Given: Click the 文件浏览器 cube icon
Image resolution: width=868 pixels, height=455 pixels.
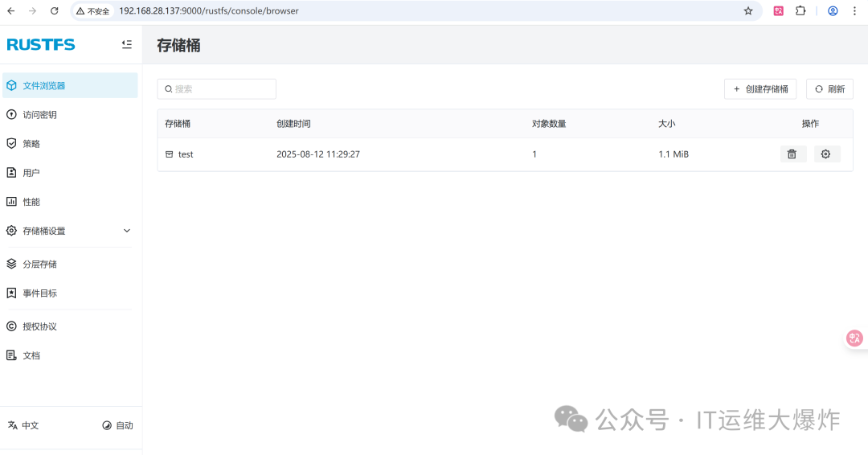Looking at the screenshot, I should [x=11, y=85].
